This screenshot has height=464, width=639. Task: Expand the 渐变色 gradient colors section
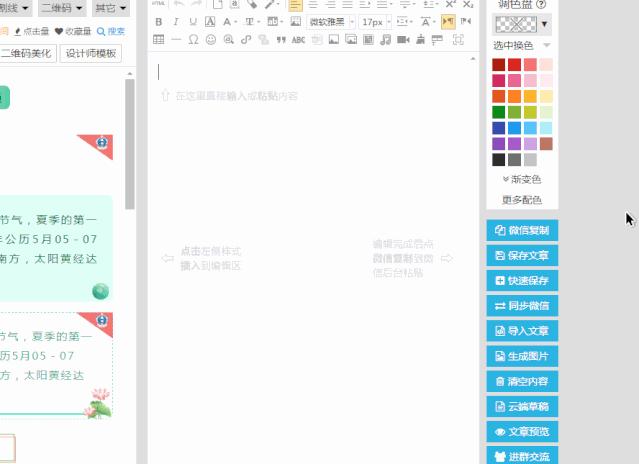(x=522, y=179)
